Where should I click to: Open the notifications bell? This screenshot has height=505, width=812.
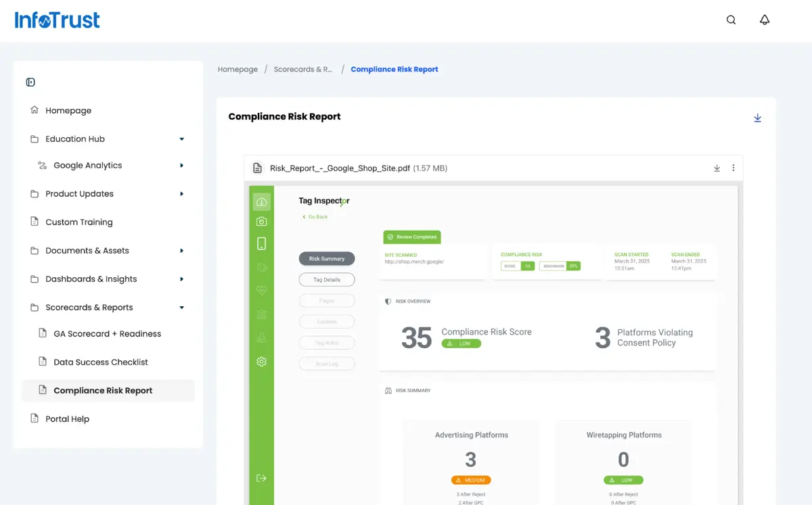point(765,20)
